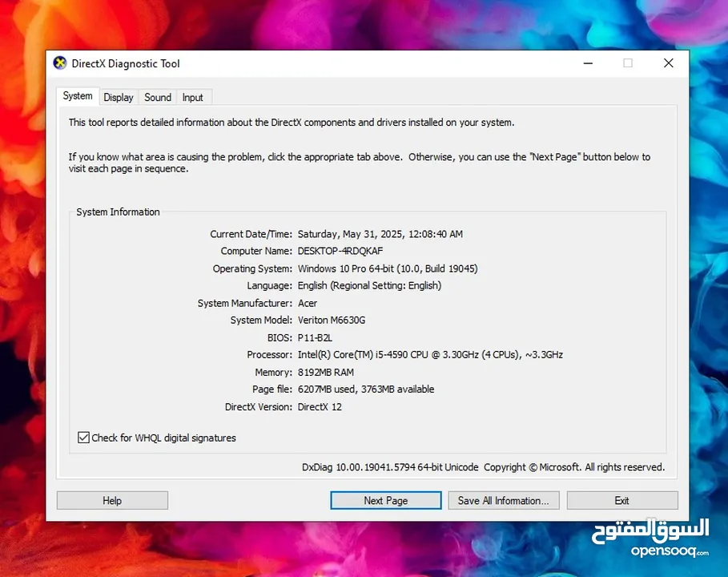Minimize the DirectX Diagnostic Tool window
This screenshot has width=728, height=577.
(589, 63)
